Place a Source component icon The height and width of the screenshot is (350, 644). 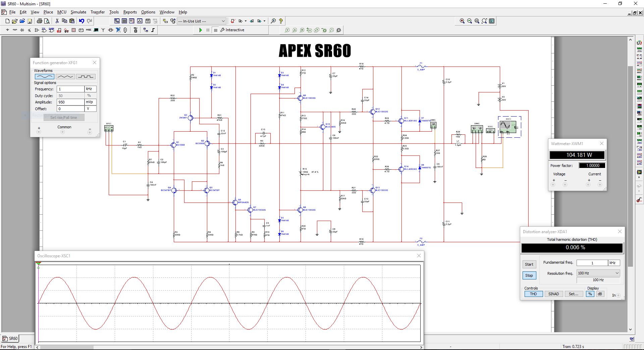7,30
